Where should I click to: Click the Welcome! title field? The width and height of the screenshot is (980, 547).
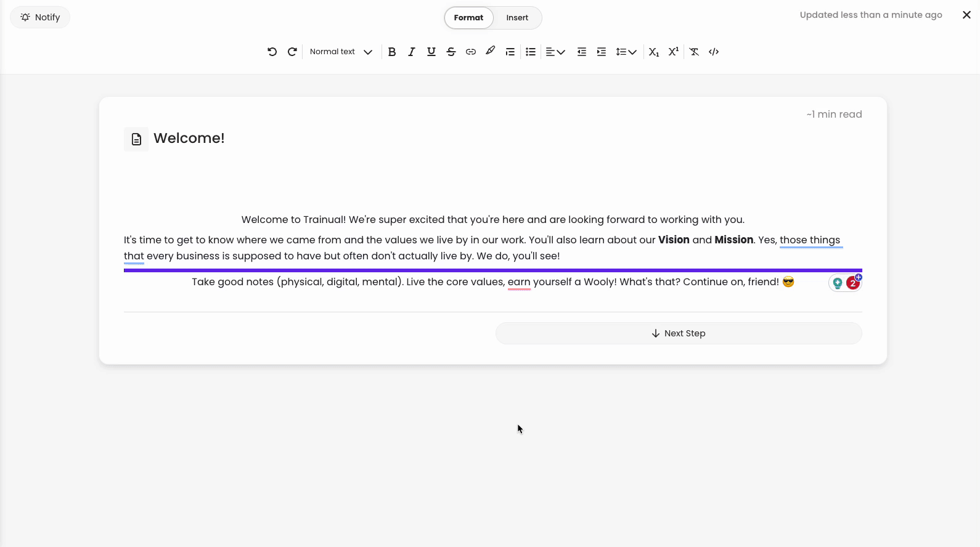(189, 138)
